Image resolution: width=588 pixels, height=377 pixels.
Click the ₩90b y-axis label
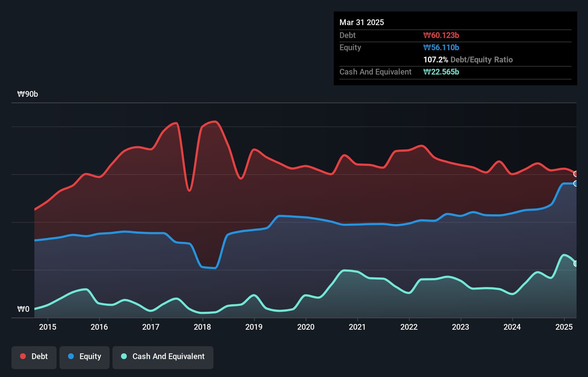pos(28,94)
